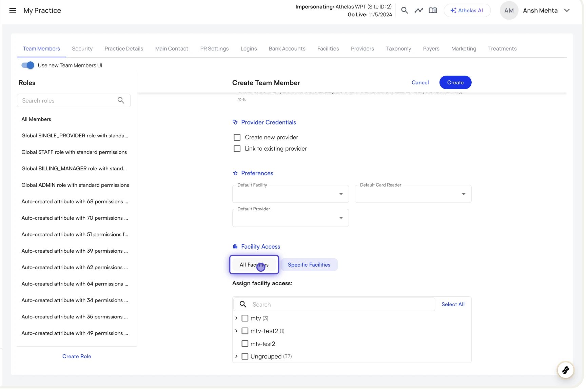
Task: Open the PR Settings tab
Action: pos(214,48)
